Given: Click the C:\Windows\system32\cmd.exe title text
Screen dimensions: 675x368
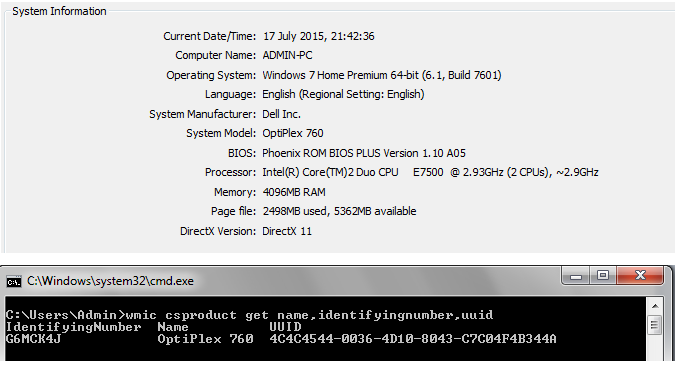Looking at the screenshot, I should tap(110, 281).
